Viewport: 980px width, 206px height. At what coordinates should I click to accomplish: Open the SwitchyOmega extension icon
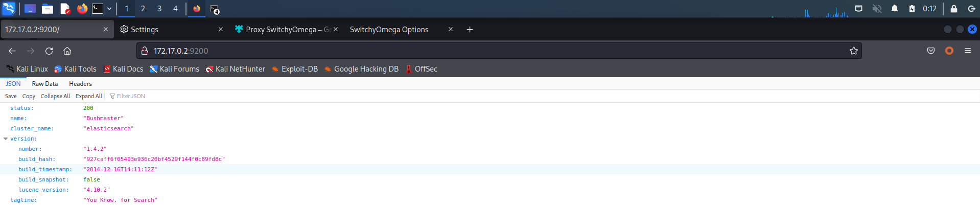(x=949, y=51)
